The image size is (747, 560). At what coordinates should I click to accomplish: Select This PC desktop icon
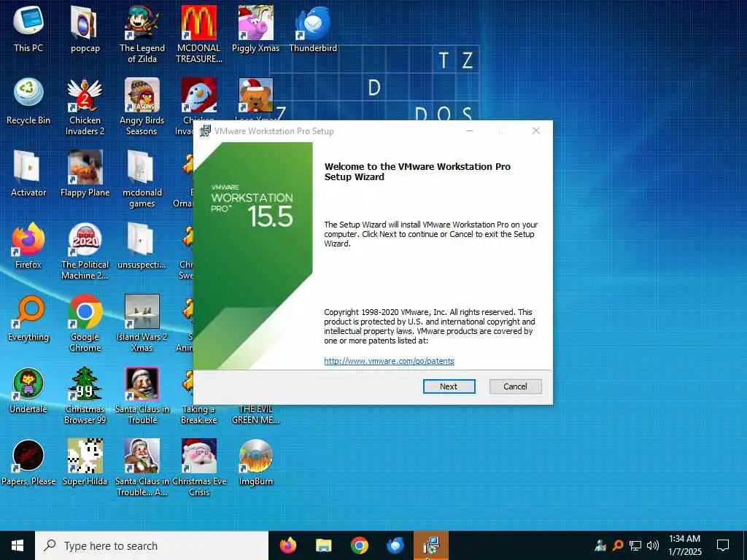[28, 28]
